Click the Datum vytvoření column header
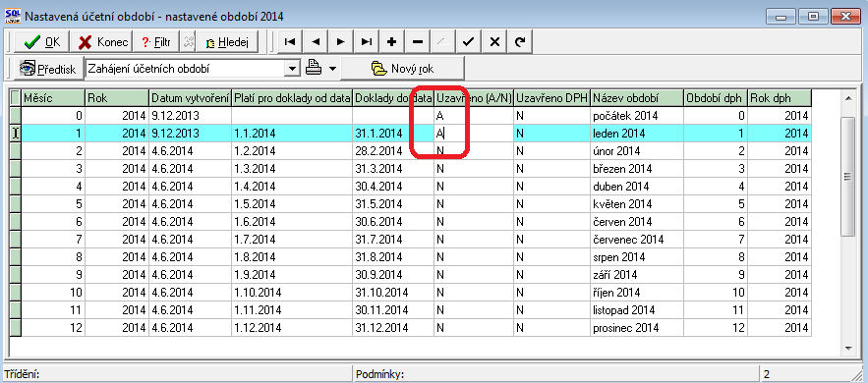This screenshot has height=383, width=868. (x=191, y=98)
